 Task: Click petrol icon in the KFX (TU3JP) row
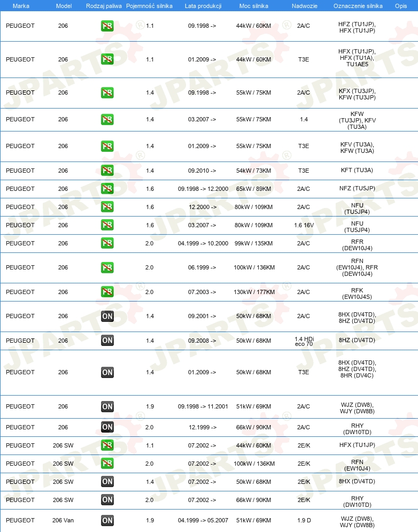coord(107,92)
